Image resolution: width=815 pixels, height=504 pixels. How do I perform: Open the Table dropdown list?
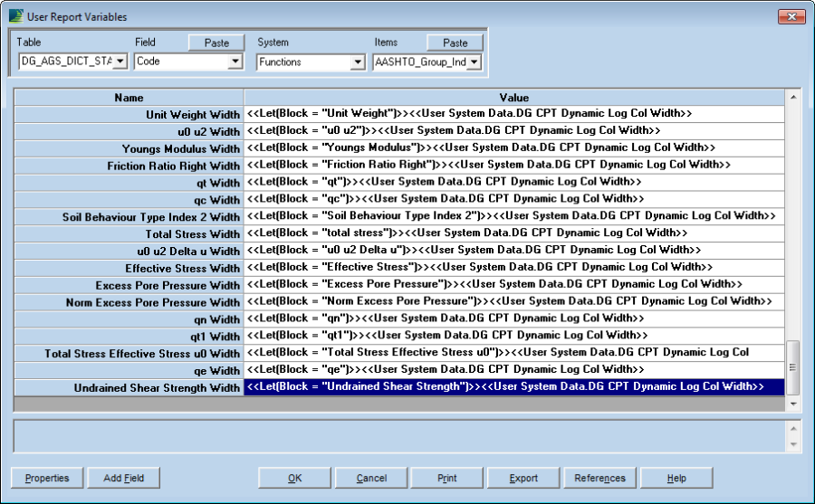(120, 62)
